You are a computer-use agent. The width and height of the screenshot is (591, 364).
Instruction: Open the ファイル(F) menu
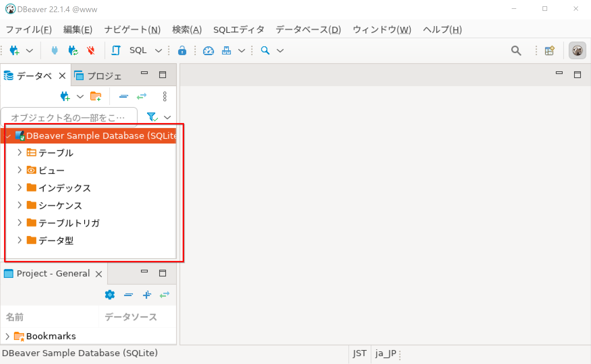coord(29,30)
